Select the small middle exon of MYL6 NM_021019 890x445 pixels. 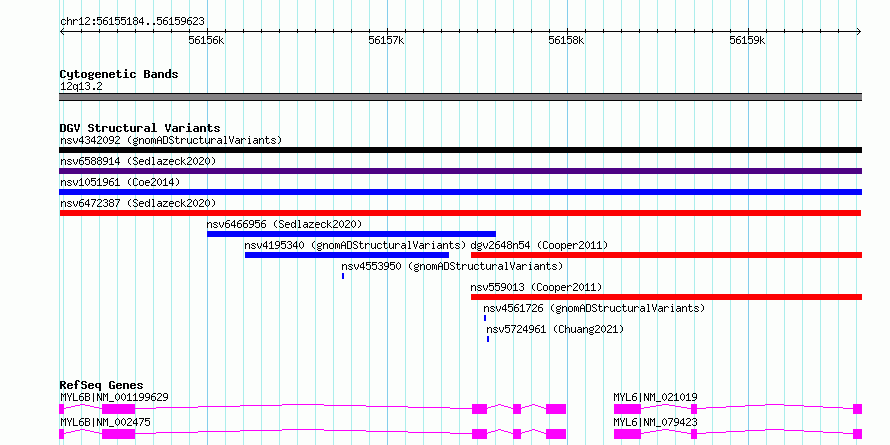pyautogui.click(x=694, y=409)
